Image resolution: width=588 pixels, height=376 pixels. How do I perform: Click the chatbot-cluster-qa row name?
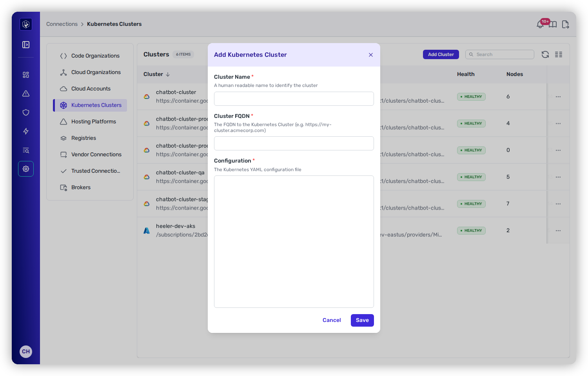tap(180, 172)
